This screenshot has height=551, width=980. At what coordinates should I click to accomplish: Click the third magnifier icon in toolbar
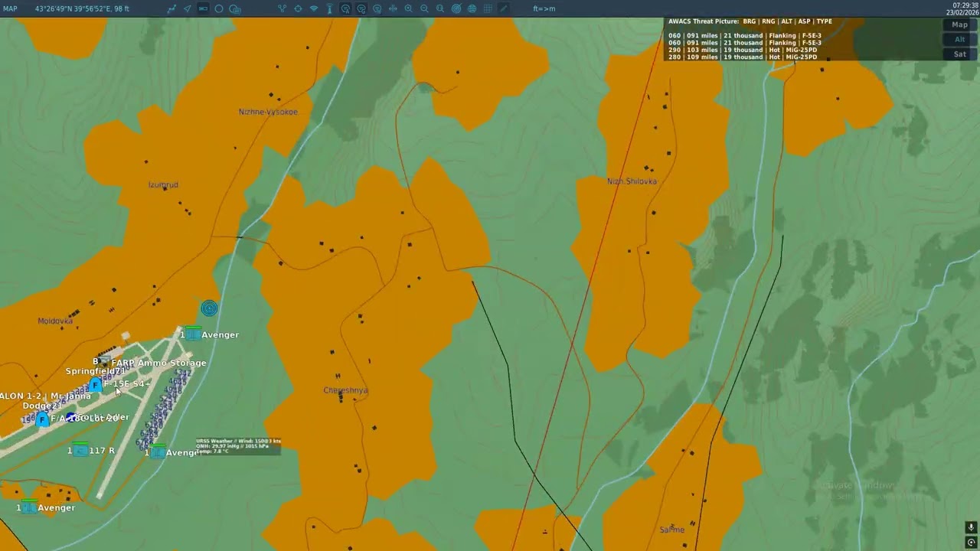440,8
